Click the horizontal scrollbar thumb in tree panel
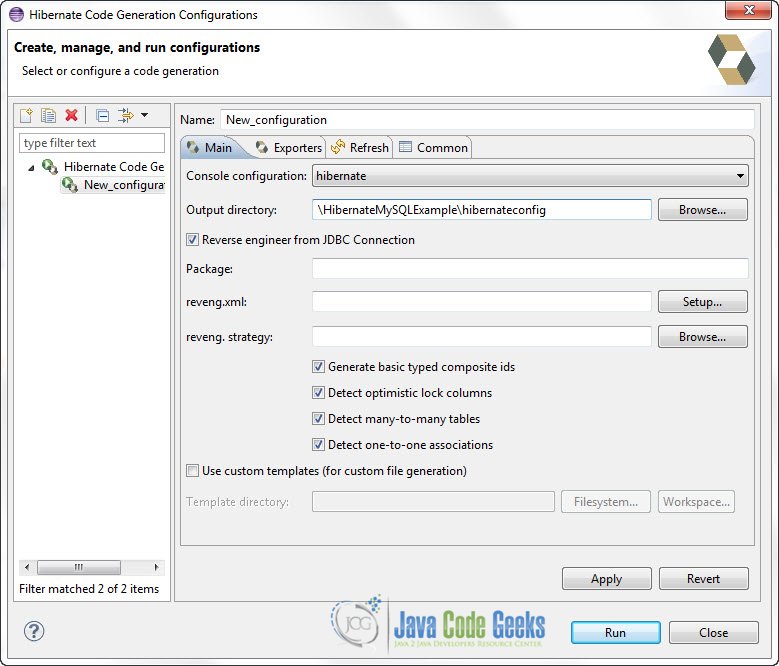This screenshot has height=666, width=779. coord(78,567)
